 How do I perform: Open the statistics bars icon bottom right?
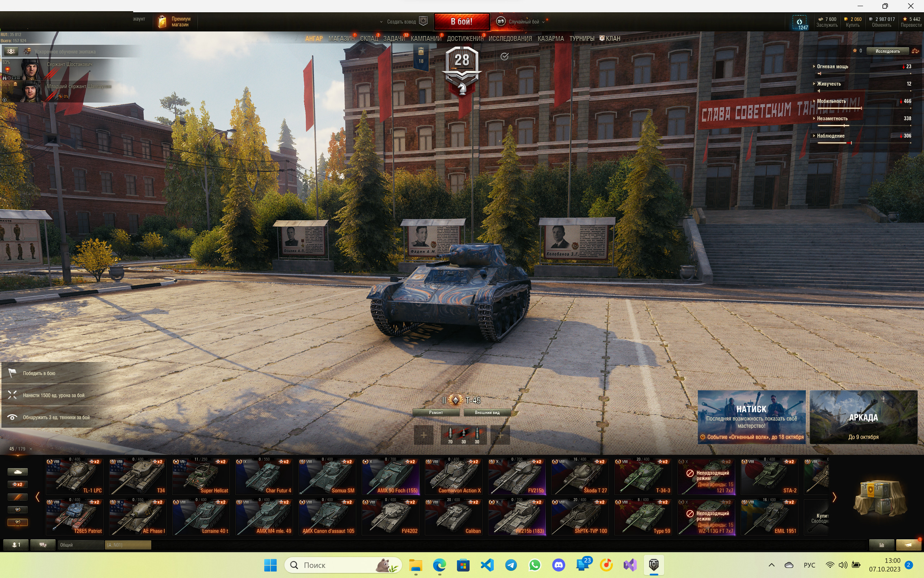pos(881,545)
